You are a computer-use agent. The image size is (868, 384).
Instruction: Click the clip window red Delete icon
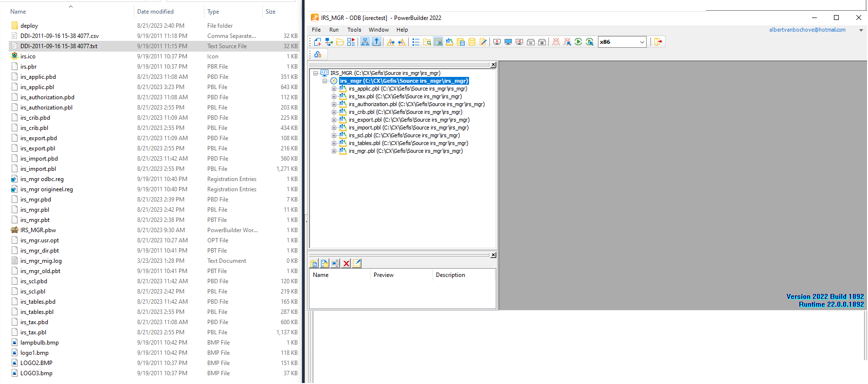point(346,263)
